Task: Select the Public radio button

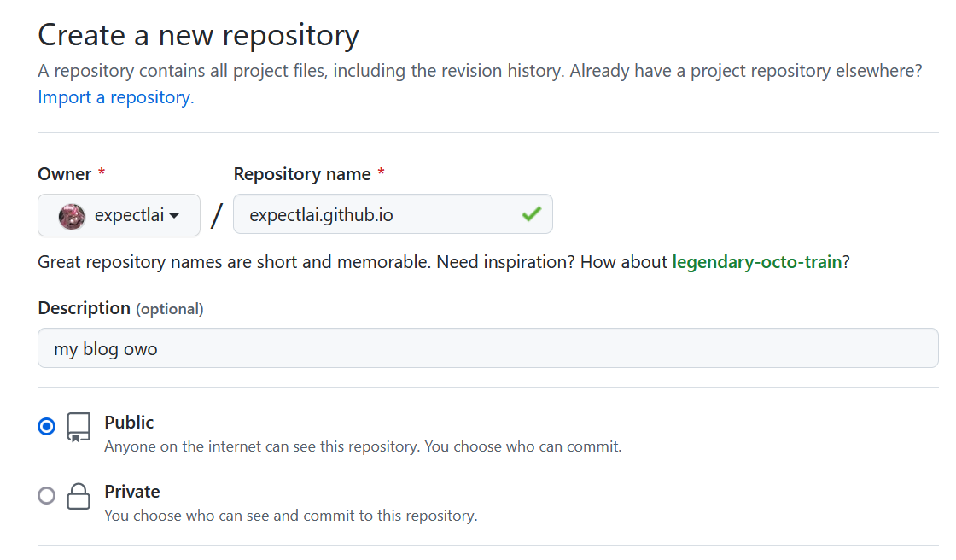Action: tap(46, 426)
